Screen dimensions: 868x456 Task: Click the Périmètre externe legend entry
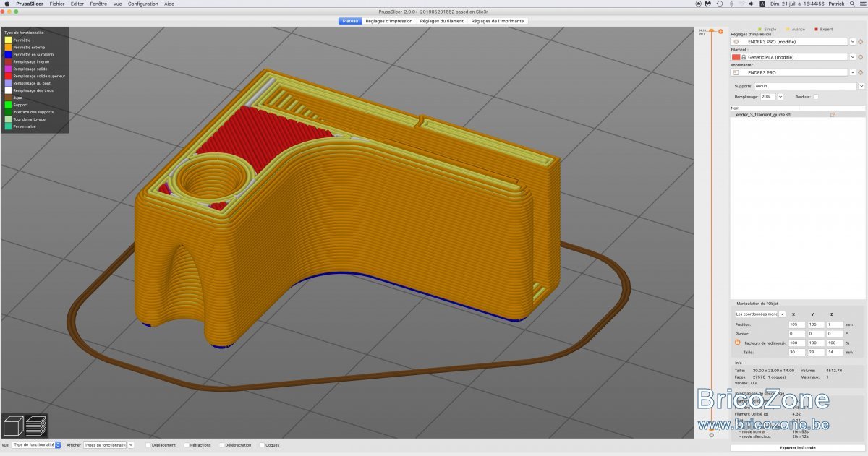click(25, 47)
